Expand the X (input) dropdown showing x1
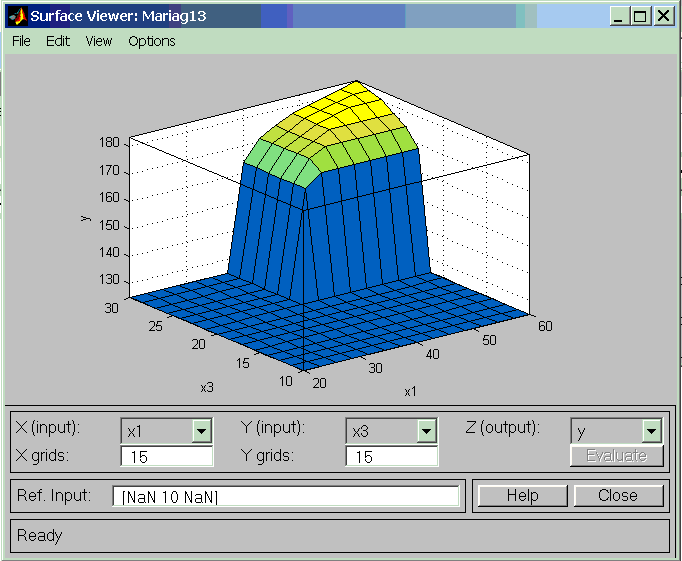Viewport: 682px width, 561px height. coord(201,431)
